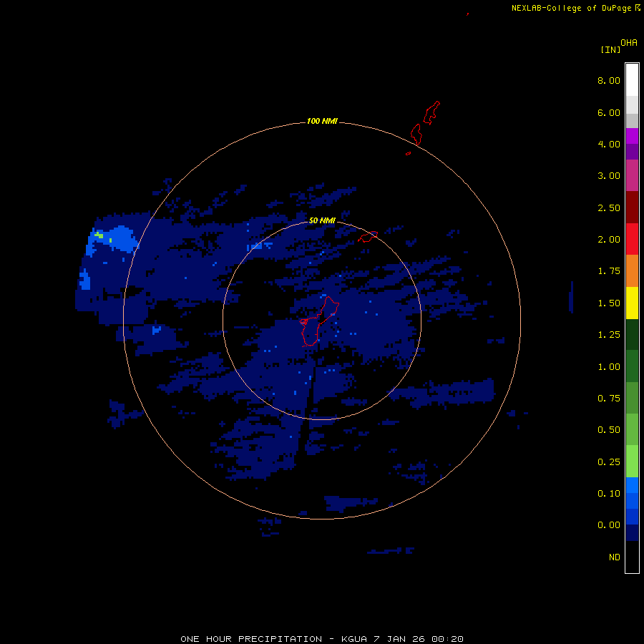Pick the yellow legend swatch
Image resolution: width=644 pixels, height=644 pixels.
tap(632, 303)
